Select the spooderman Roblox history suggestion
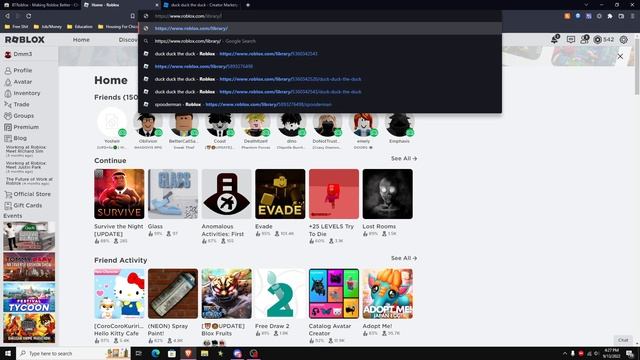The width and height of the screenshot is (640, 360). pos(320,104)
